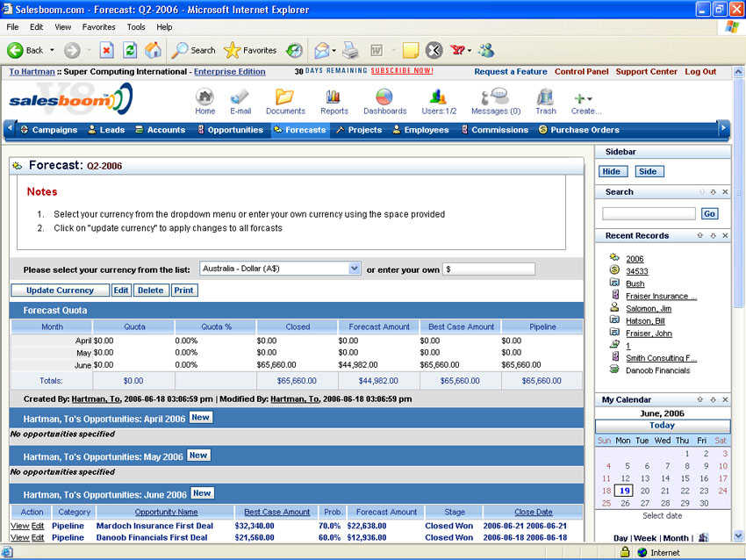Open the Favorites menu in the menu bar
The height and width of the screenshot is (560, 746).
(98, 27)
